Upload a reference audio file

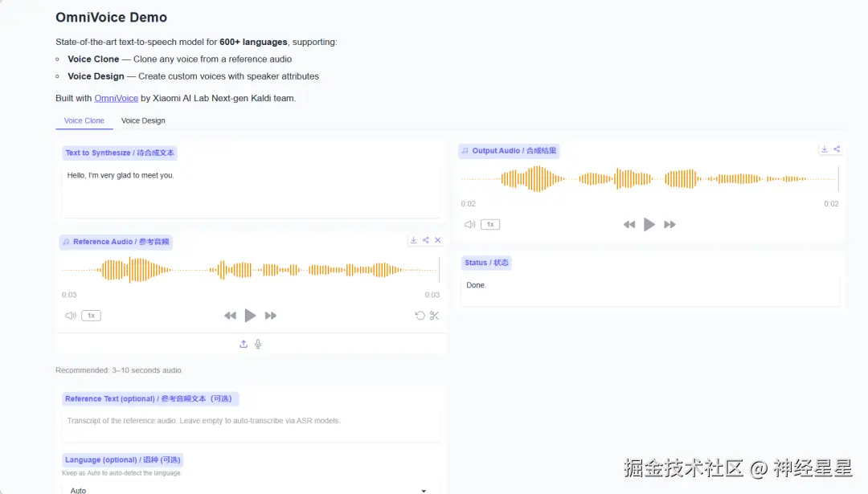[x=244, y=344]
